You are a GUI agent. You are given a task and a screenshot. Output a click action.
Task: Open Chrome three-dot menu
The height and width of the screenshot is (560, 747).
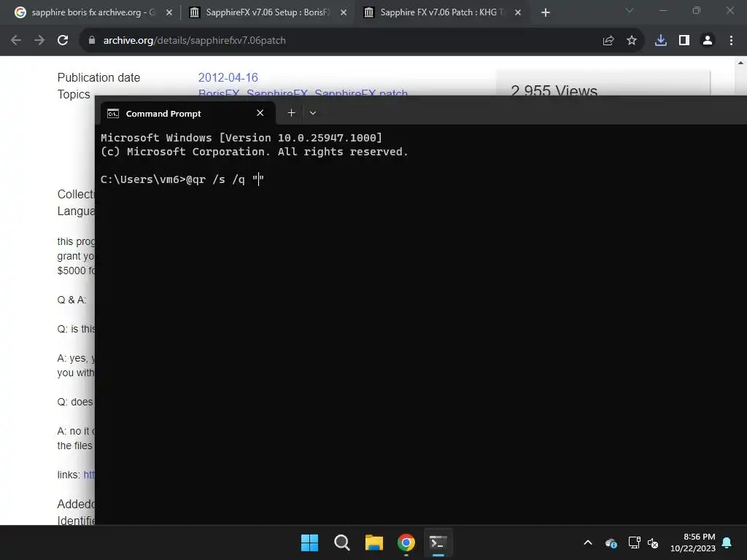tap(731, 41)
